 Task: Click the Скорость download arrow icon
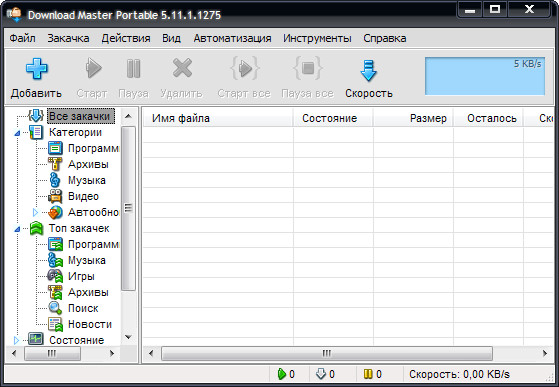(368, 70)
